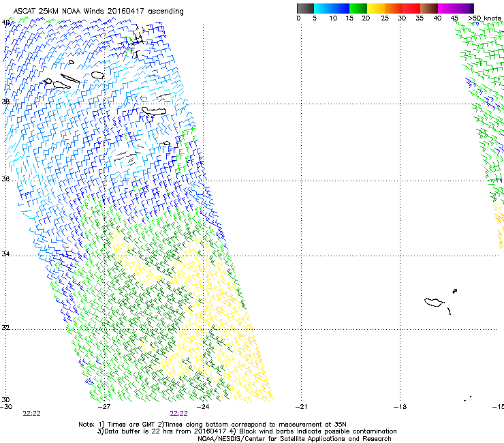
Task: Click the latitude label '34'
Action: pyautogui.click(x=5, y=254)
